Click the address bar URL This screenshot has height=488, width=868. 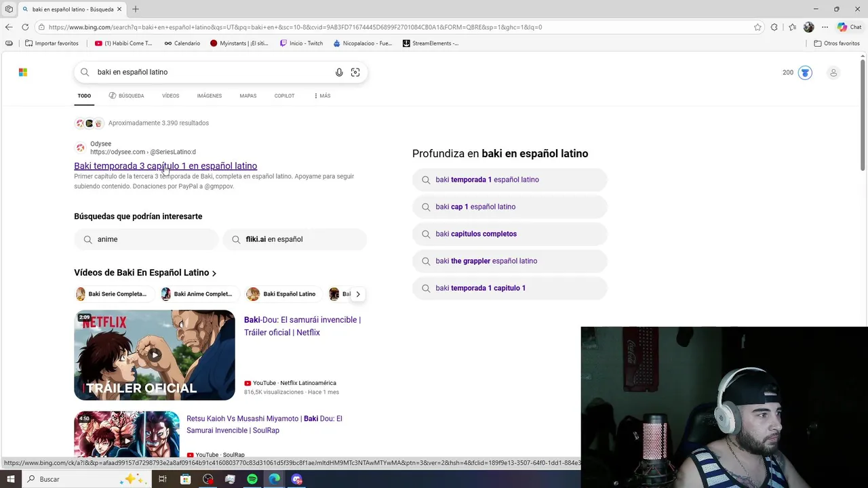tap(295, 27)
